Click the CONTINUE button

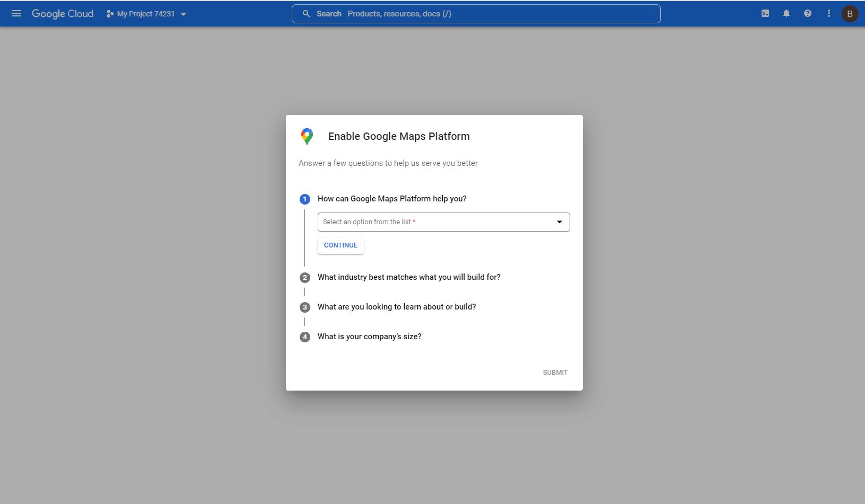point(340,245)
